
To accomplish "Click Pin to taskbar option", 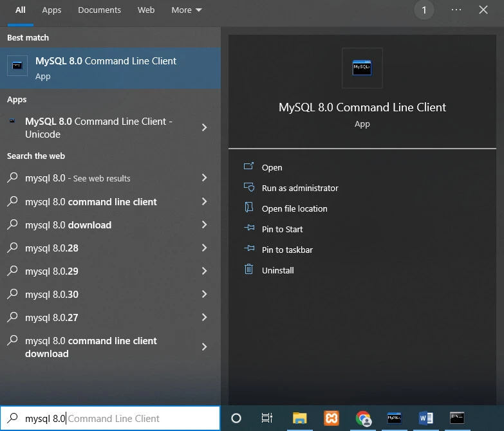I will 287,250.
